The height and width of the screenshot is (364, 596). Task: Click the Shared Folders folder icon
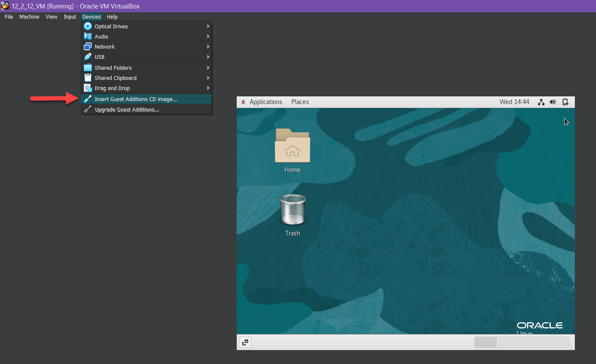click(88, 68)
